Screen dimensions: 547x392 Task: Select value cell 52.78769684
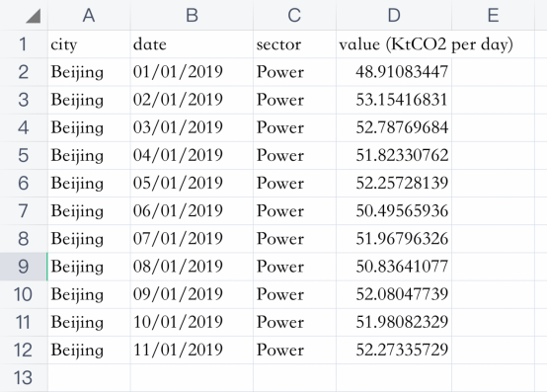tap(394, 127)
